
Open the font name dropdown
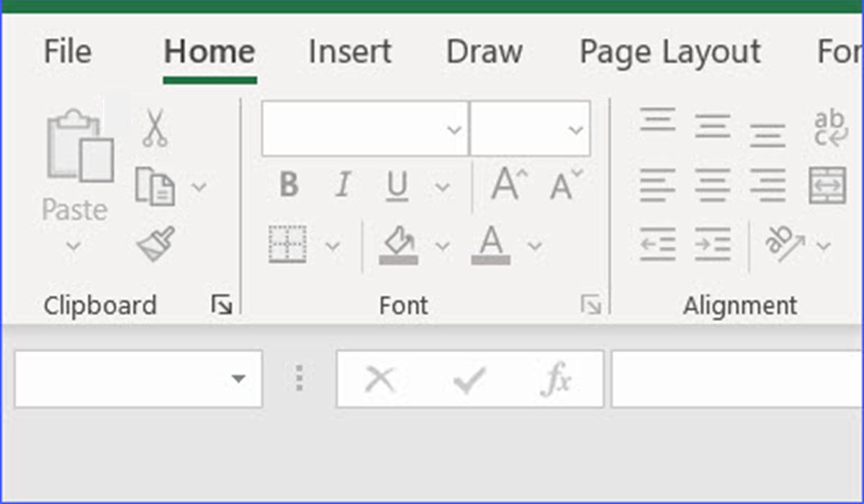pos(454,130)
